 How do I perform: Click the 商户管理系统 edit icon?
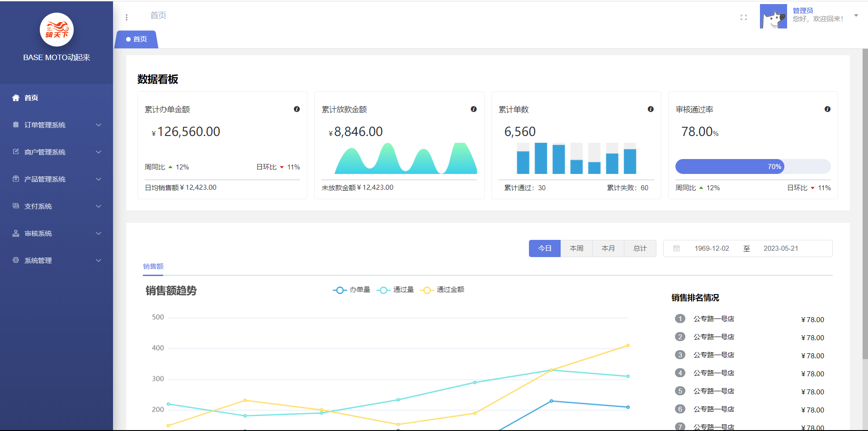coord(16,152)
